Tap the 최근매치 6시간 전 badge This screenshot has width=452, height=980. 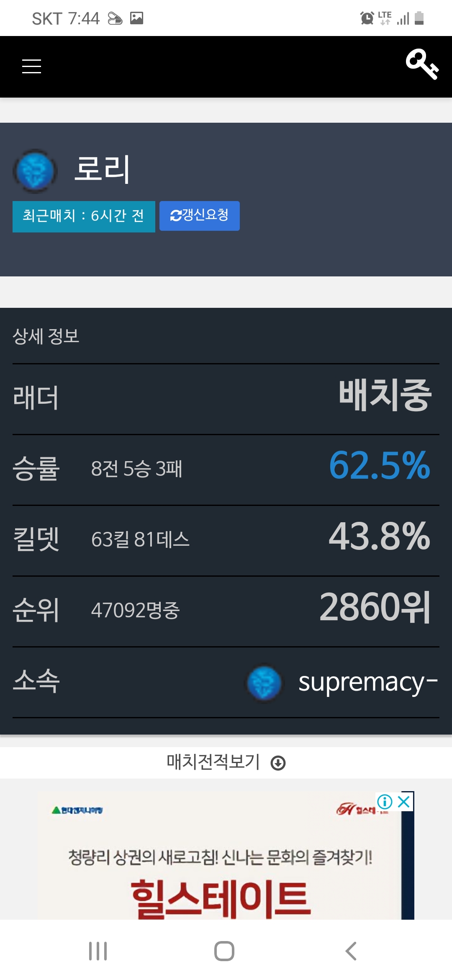coord(84,216)
